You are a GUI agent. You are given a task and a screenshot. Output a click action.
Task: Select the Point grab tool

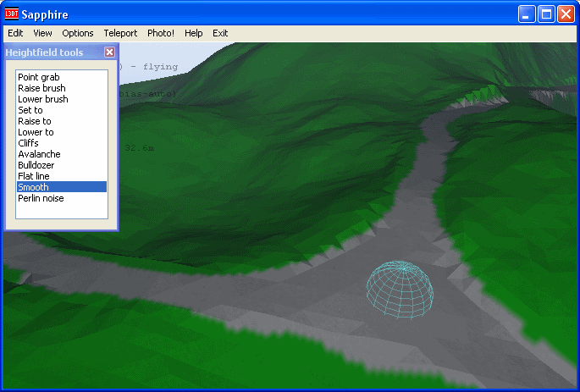point(39,77)
